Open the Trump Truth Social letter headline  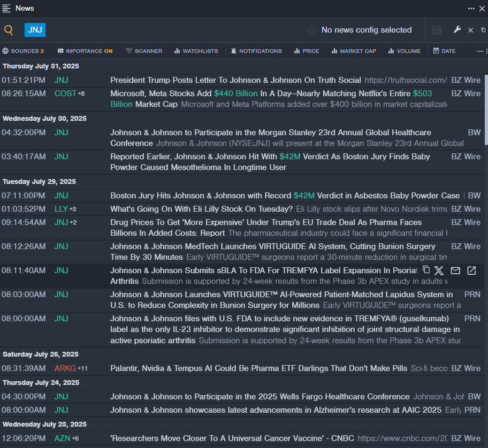(x=235, y=80)
